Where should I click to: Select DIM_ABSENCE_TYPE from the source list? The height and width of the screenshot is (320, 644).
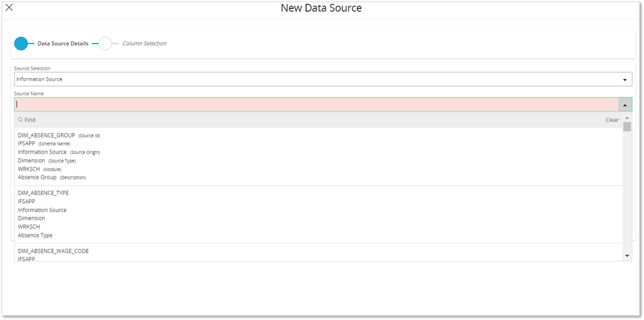[43, 192]
